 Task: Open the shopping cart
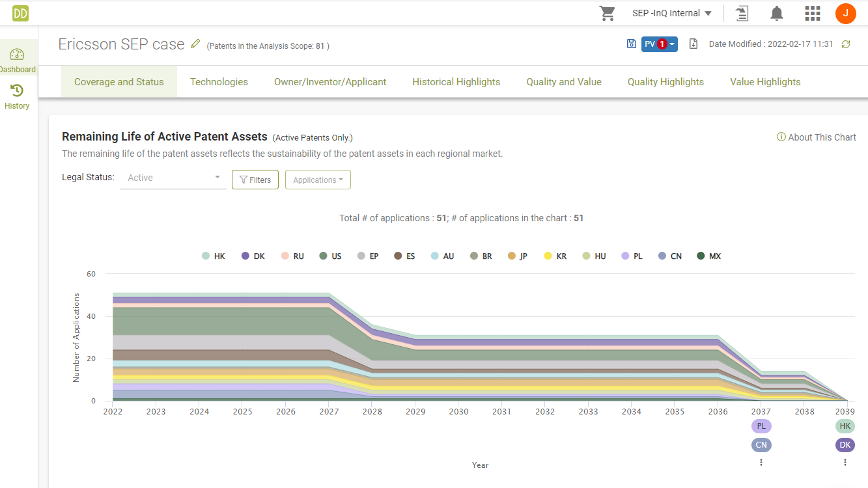(x=608, y=13)
